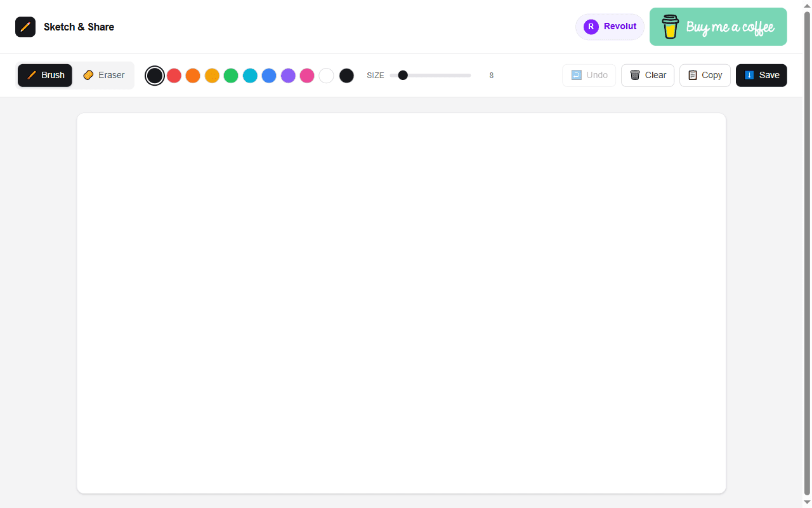Select the Brush tool
The width and height of the screenshot is (812, 508).
45,75
